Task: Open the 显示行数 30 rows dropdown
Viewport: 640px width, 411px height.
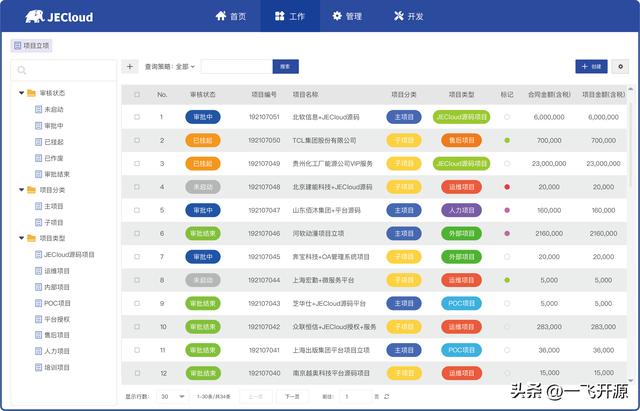Action: tap(173, 396)
